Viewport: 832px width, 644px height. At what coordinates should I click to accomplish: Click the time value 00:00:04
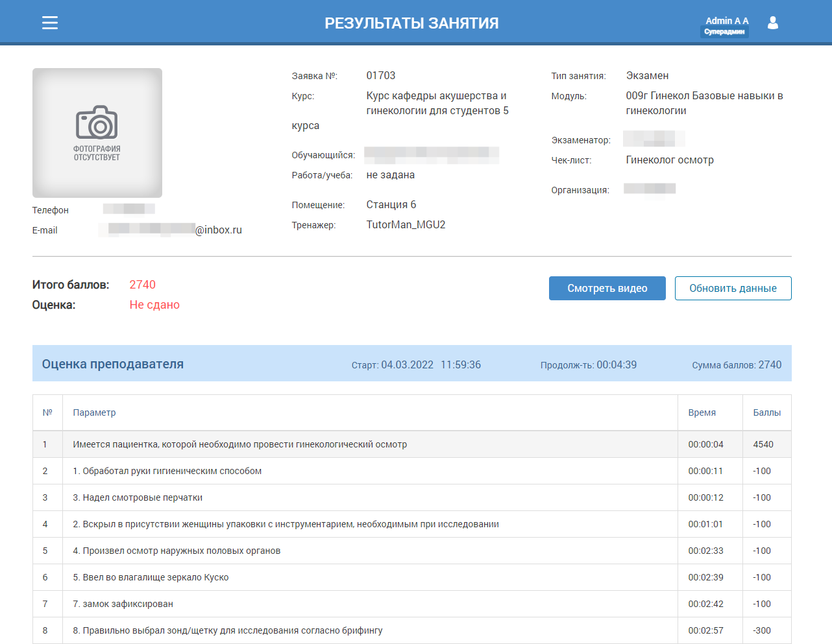(705, 444)
